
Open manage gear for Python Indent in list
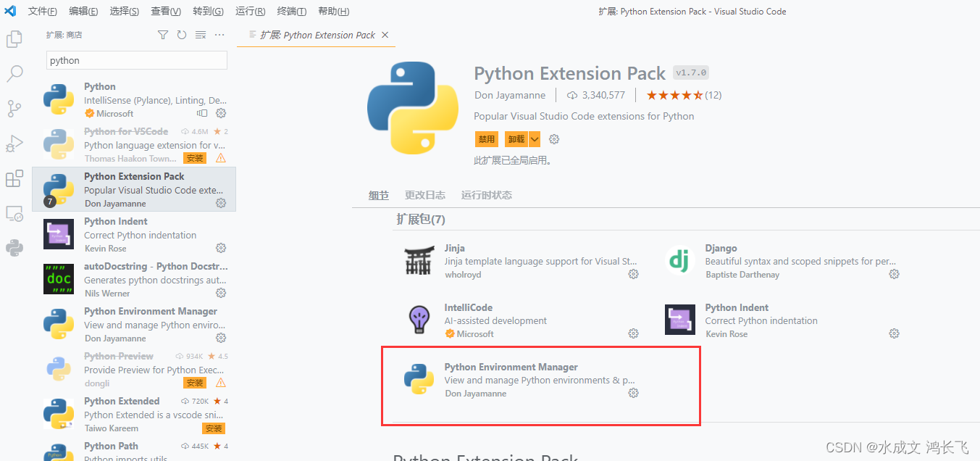222,248
